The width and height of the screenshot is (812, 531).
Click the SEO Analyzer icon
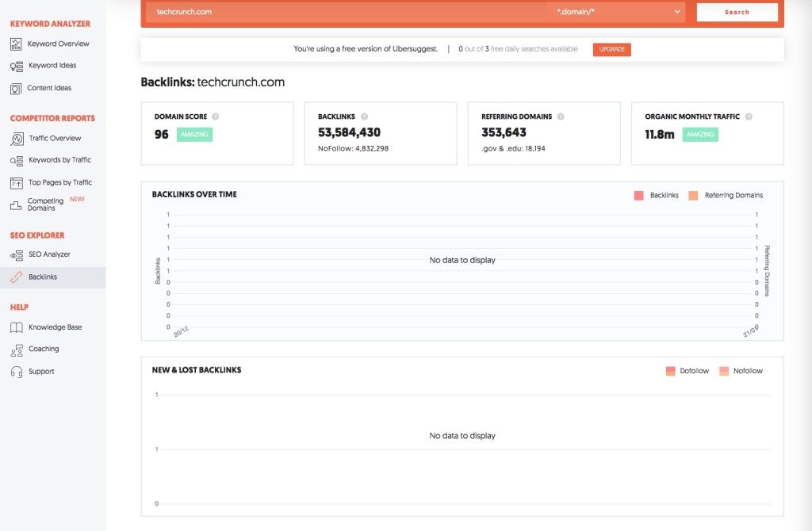pos(17,255)
